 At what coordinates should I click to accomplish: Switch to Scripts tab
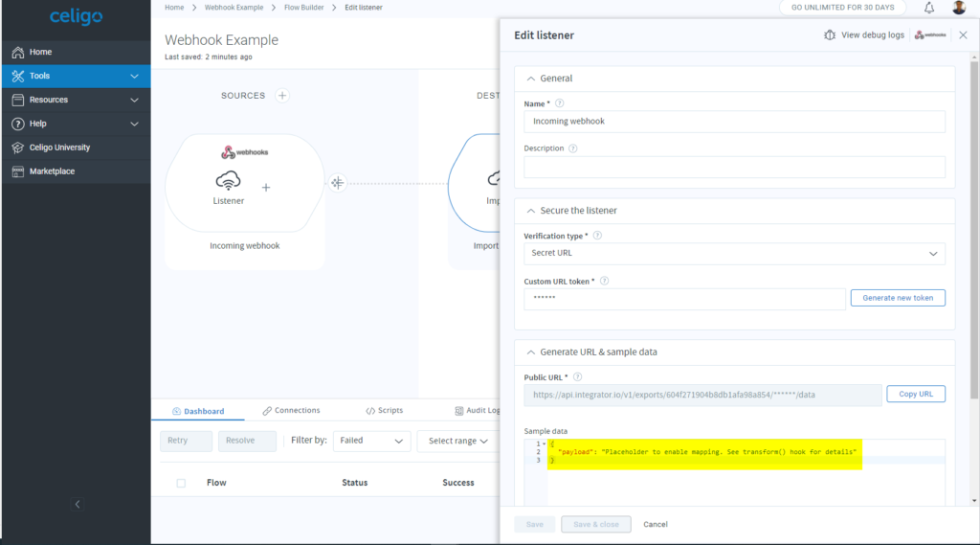385,411
